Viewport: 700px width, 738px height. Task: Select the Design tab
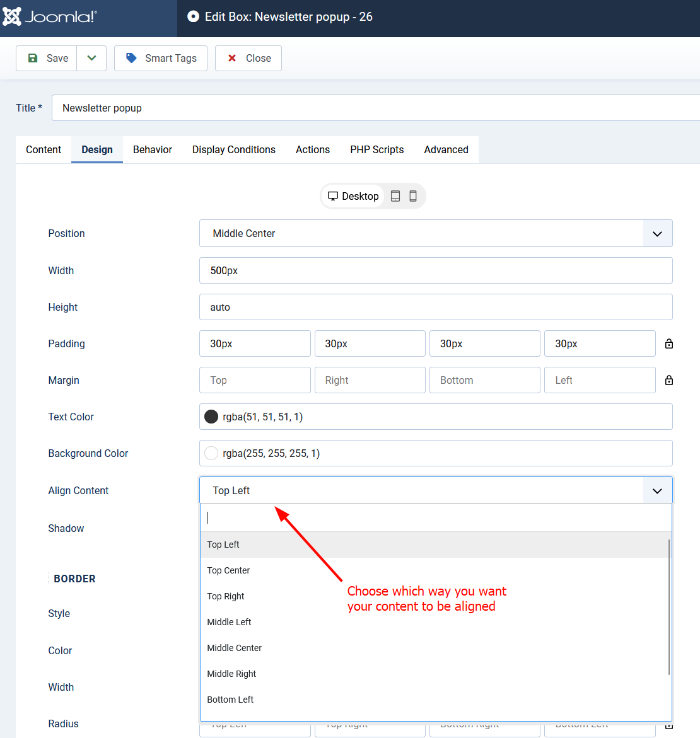coord(97,149)
